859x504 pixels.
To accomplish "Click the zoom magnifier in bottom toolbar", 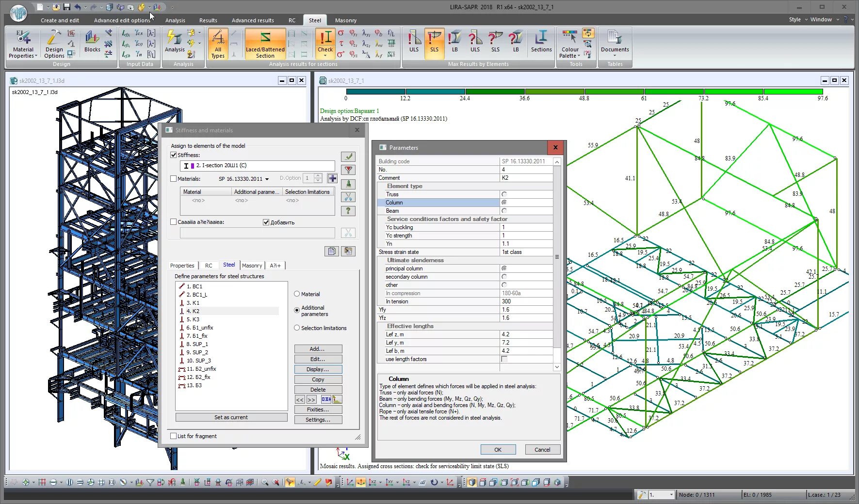I will coord(265,482).
